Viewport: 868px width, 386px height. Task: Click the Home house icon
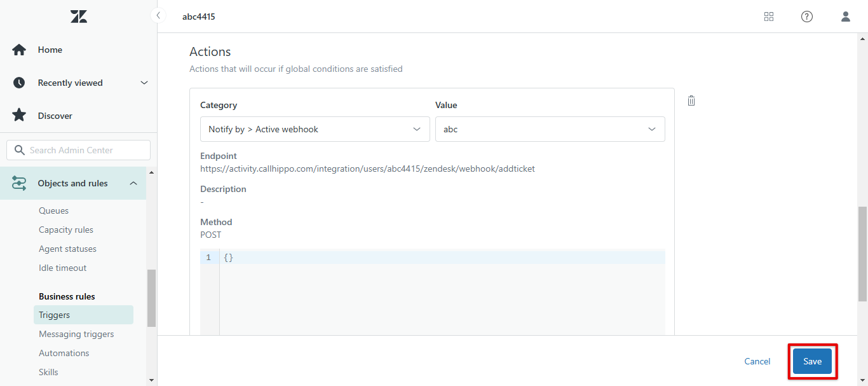click(x=19, y=50)
